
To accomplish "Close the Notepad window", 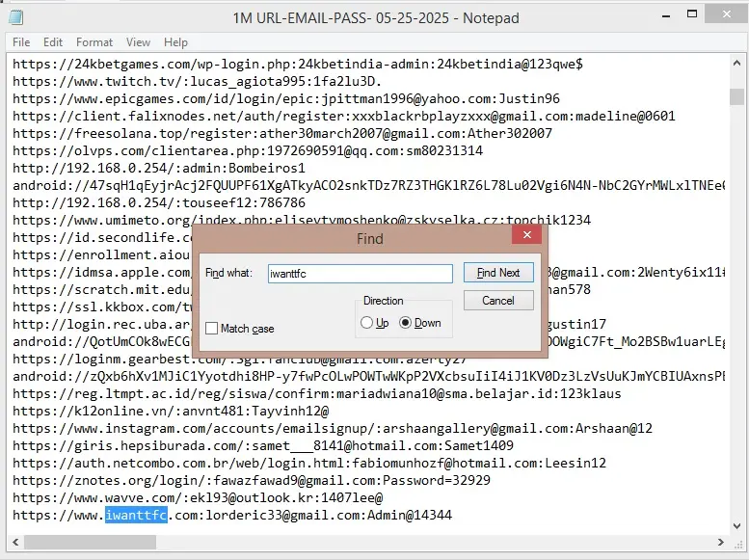I will point(727,14).
